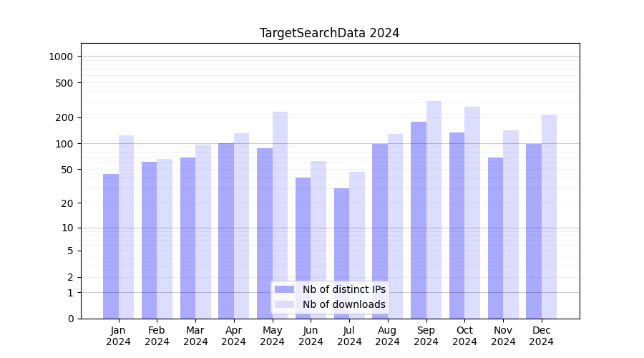Click the 0 y-axis tick label
The image size is (644, 358).
(x=70, y=319)
